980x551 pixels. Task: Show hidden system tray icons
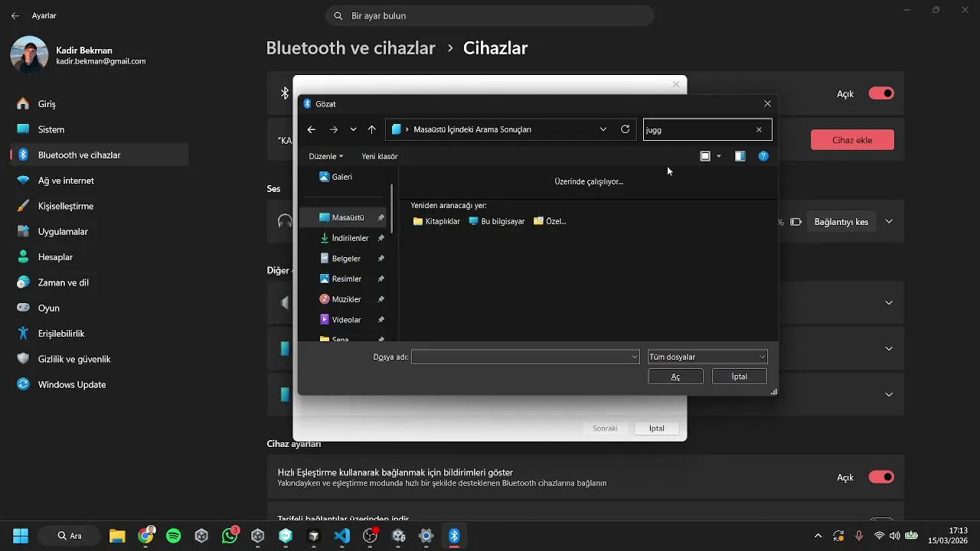[818, 536]
